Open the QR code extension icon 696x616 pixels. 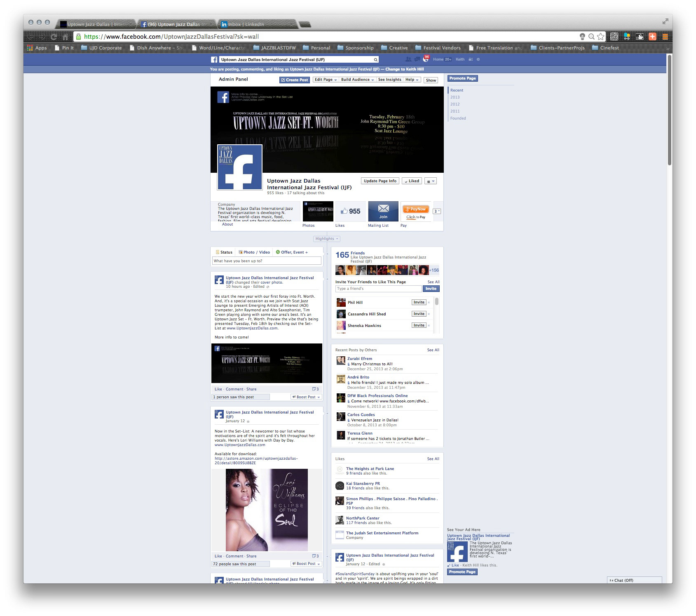pyautogui.click(x=614, y=37)
